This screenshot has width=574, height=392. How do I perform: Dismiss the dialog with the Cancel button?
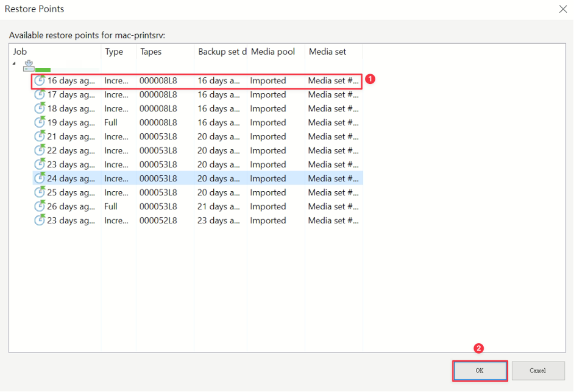click(x=538, y=371)
